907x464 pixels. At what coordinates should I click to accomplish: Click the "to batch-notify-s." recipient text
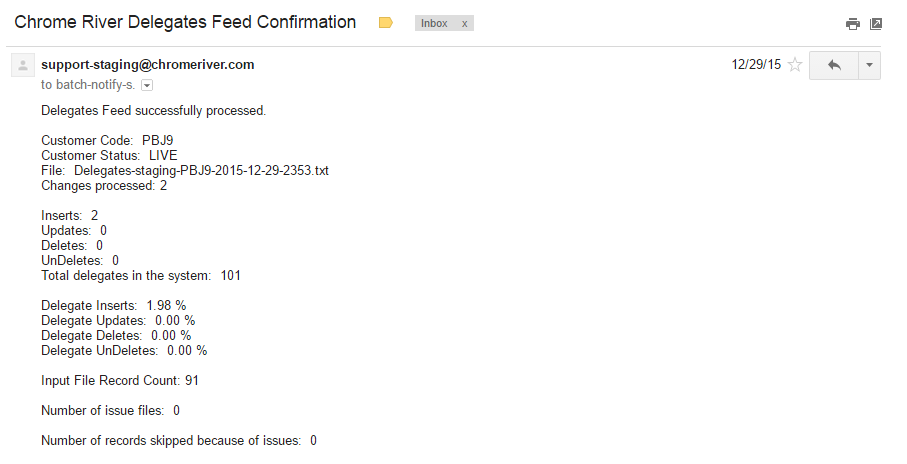pyautogui.click(x=88, y=86)
